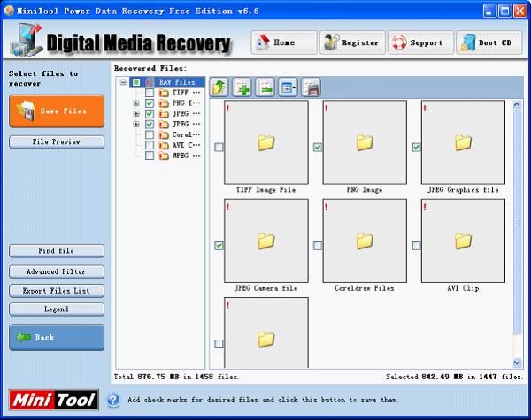Screen dimensions: 531x420
Task: Open the Advanced Filter button
Action: (57, 271)
